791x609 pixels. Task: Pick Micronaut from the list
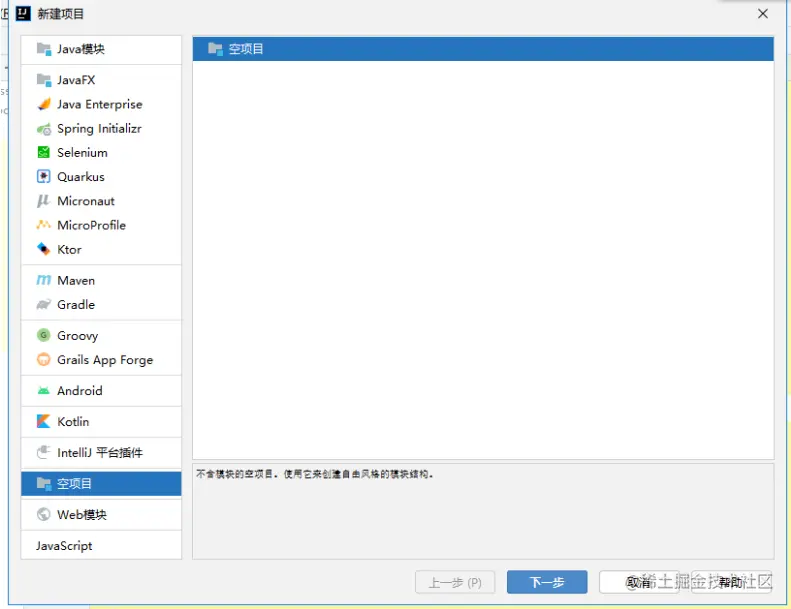coord(101,201)
